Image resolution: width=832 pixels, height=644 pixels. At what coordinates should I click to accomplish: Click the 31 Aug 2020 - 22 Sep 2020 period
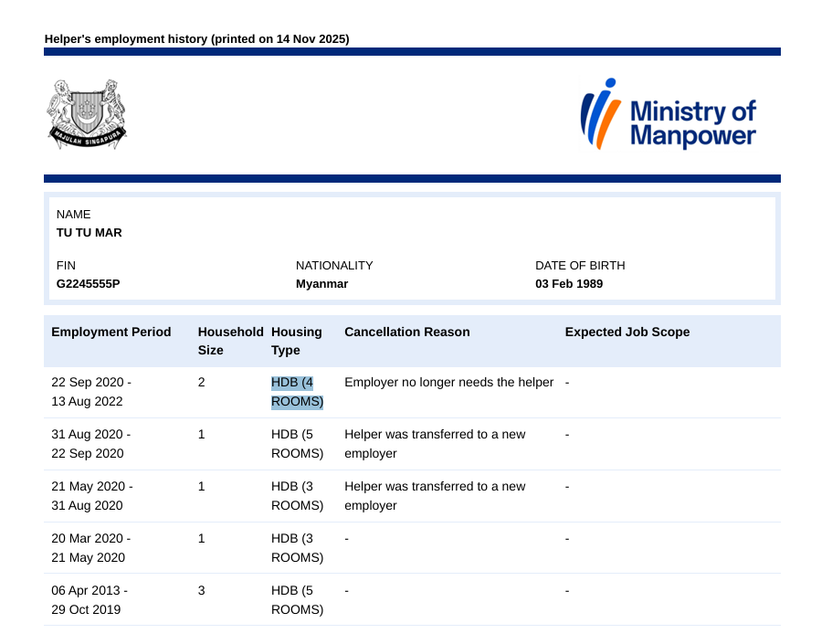click(x=91, y=444)
